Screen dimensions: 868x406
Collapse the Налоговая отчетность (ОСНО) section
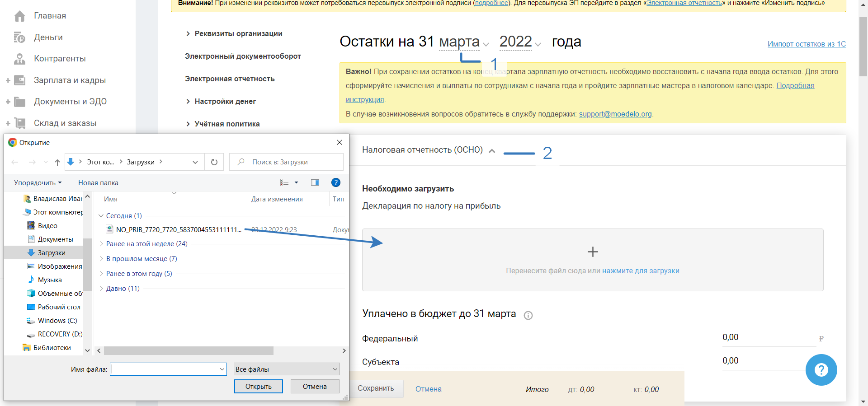click(x=492, y=151)
